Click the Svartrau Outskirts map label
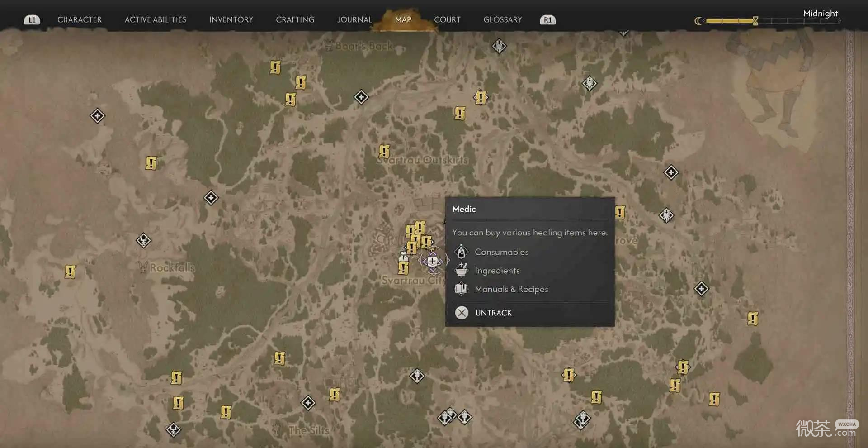 [x=423, y=160]
